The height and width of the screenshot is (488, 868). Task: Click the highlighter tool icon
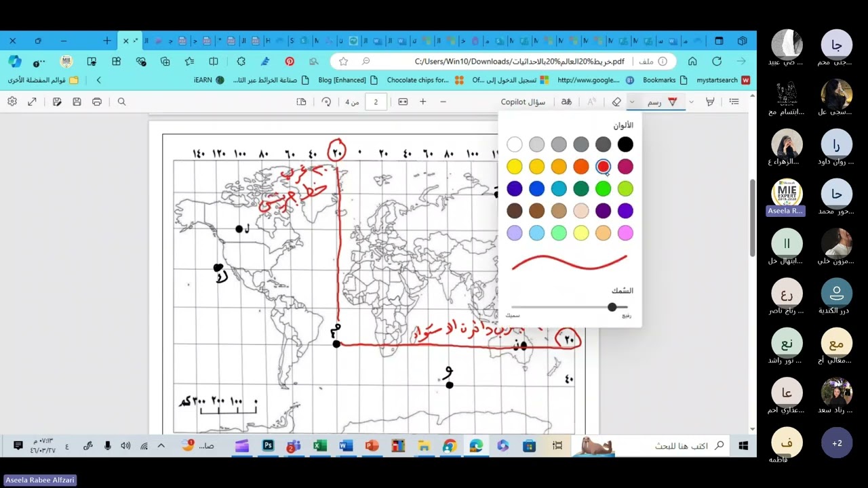710,102
